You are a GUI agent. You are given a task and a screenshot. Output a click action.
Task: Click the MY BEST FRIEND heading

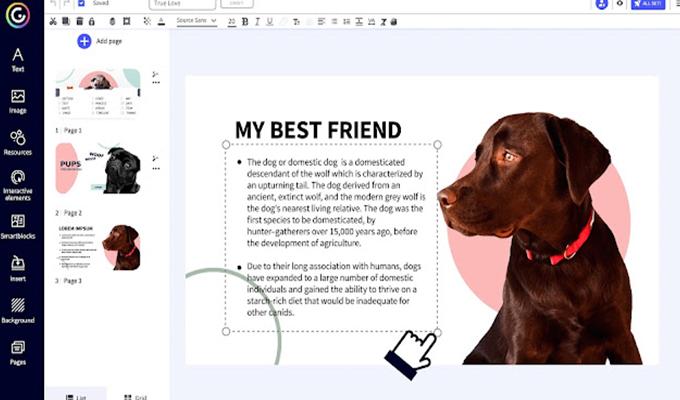(x=318, y=130)
